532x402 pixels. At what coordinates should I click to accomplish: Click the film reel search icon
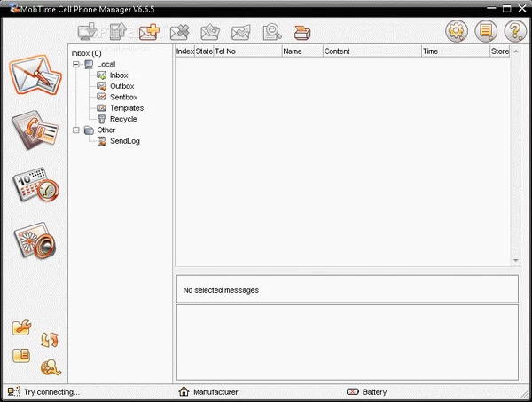(51, 367)
